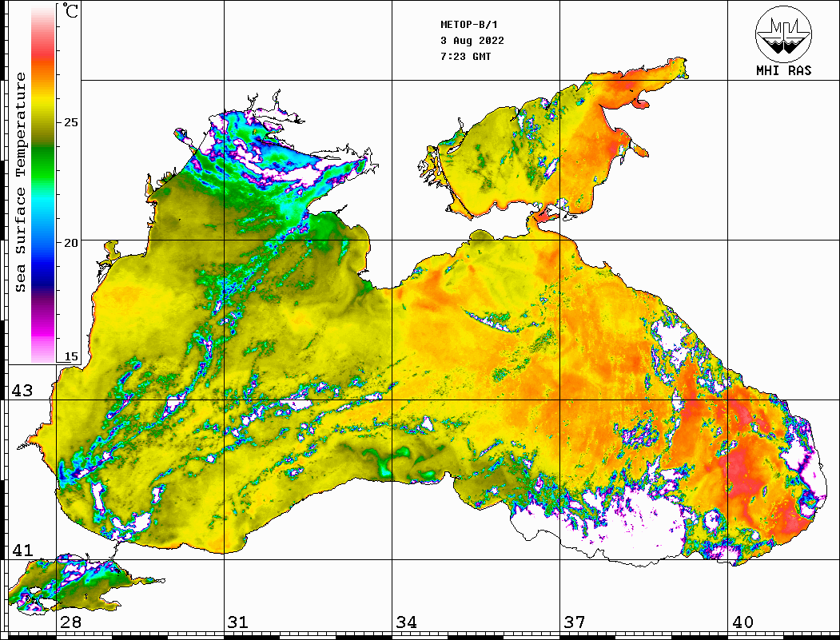Screen dimensions: 840x640
Task: Click the temperature color scale bar
Action: tap(43, 185)
